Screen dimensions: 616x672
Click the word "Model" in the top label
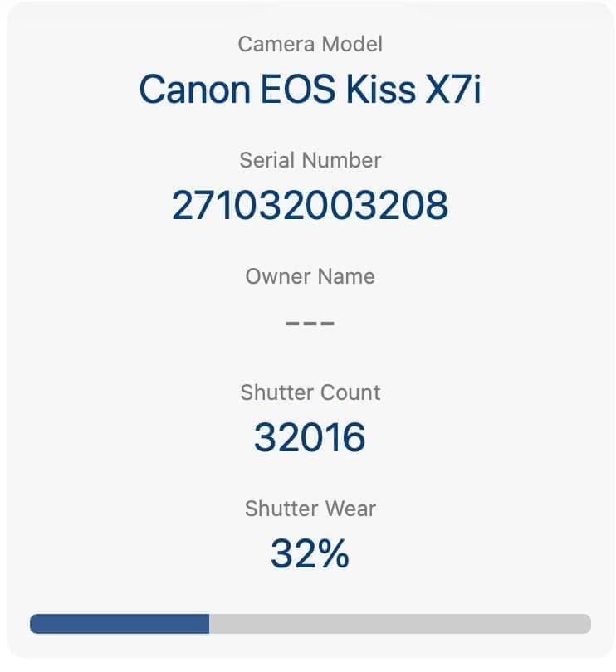pos(349,44)
